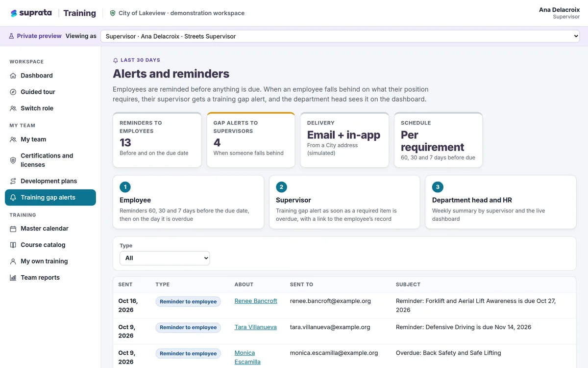
Task: Open Monica Escamilla's employee record link
Action: click(x=247, y=357)
